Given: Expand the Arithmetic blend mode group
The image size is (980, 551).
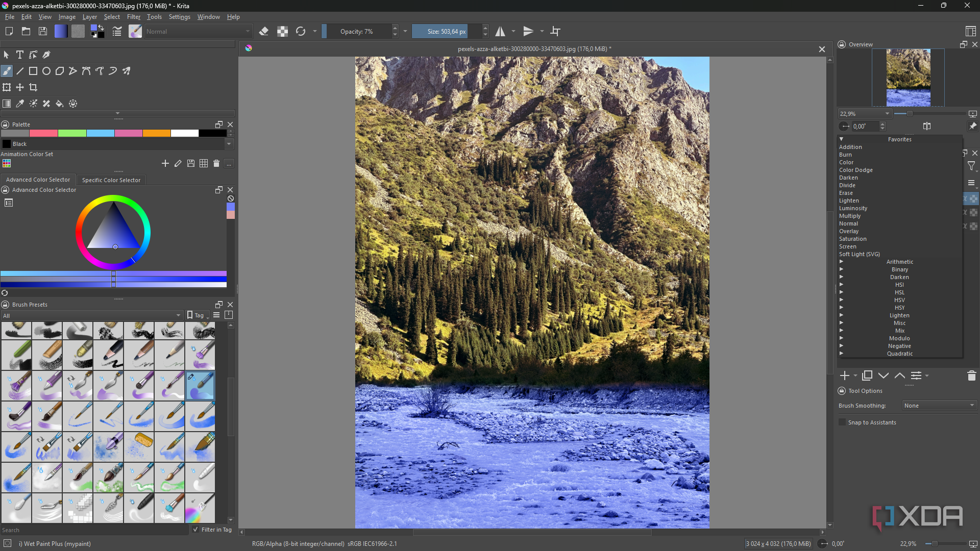Looking at the screenshot, I should click(841, 262).
